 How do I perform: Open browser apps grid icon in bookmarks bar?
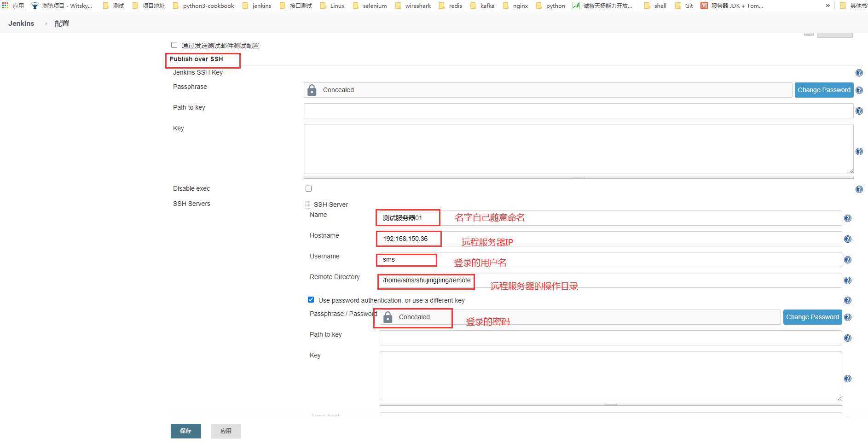point(5,6)
